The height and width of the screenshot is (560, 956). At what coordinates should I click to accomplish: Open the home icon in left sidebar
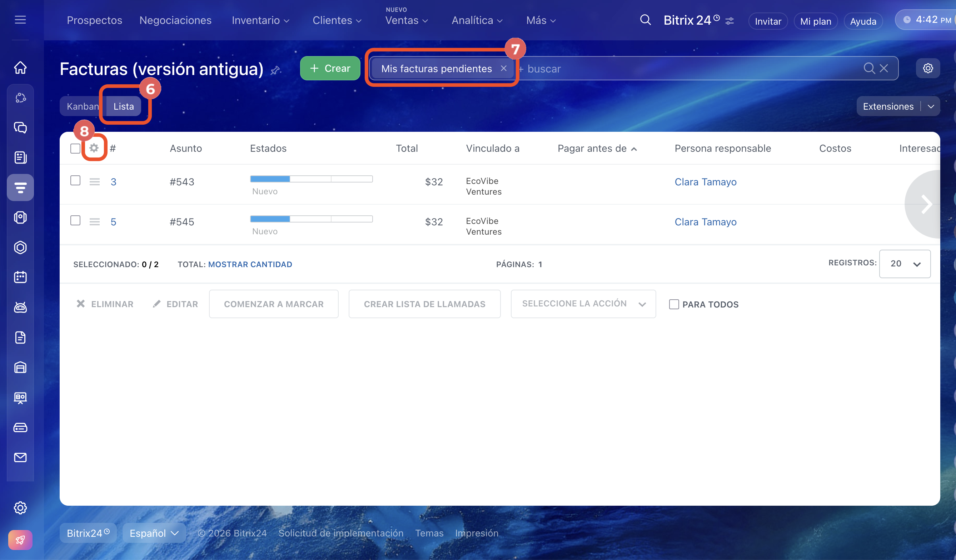click(20, 67)
